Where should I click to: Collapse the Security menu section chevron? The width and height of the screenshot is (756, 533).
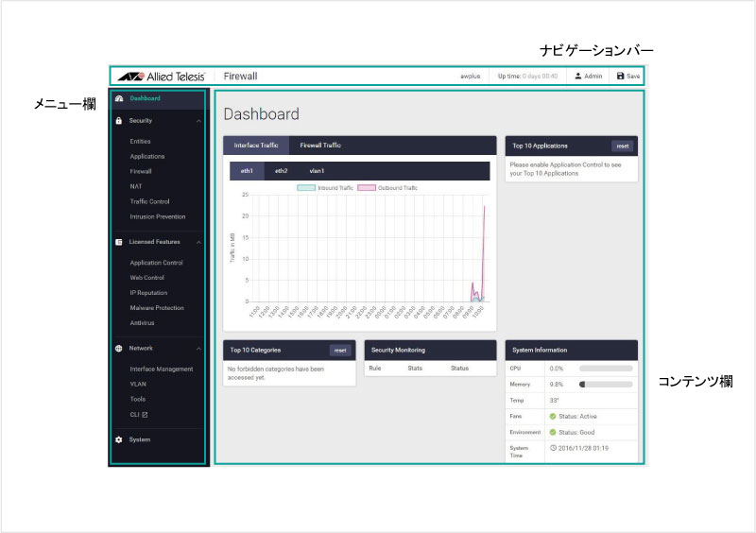pos(198,121)
